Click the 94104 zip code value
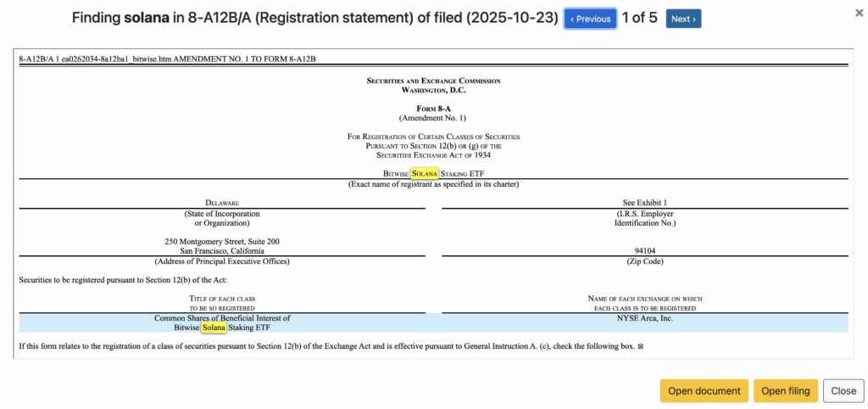Image resolution: width=868 pixels, height=409 pixels. (644, 251)
